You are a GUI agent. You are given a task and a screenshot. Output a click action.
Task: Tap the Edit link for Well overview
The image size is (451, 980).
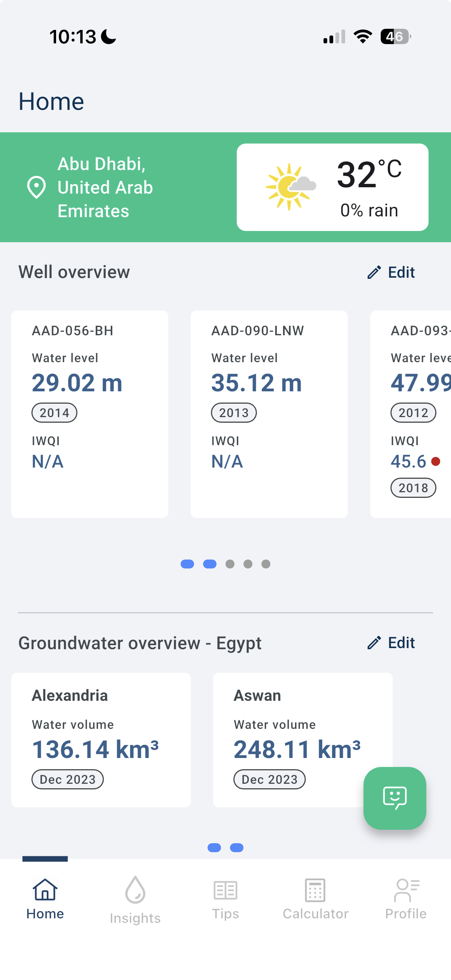point(401,272)
